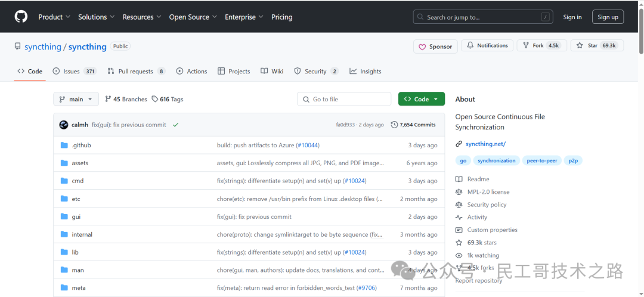Click the Go to file input
The height and width of the screenshot is (297, 644).
tap(344, 99)
